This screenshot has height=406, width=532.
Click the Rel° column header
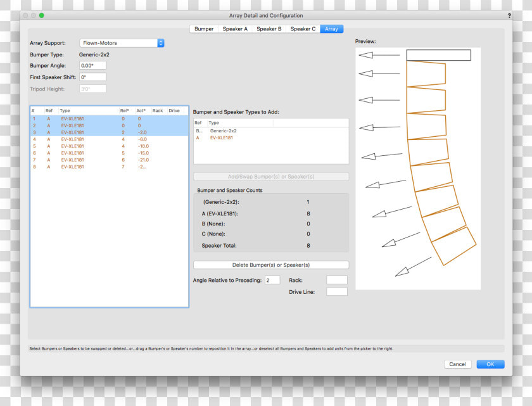[x=126, y=111]
